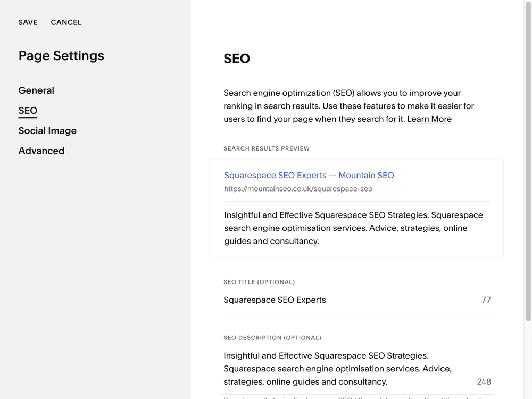
Task: Click the blue preview title link
Action: click(309, 176)
